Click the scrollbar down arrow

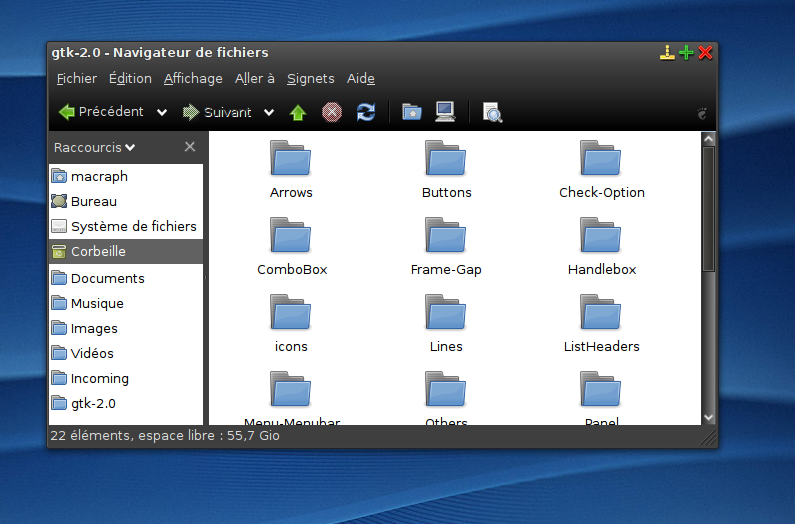coord(709,417)
